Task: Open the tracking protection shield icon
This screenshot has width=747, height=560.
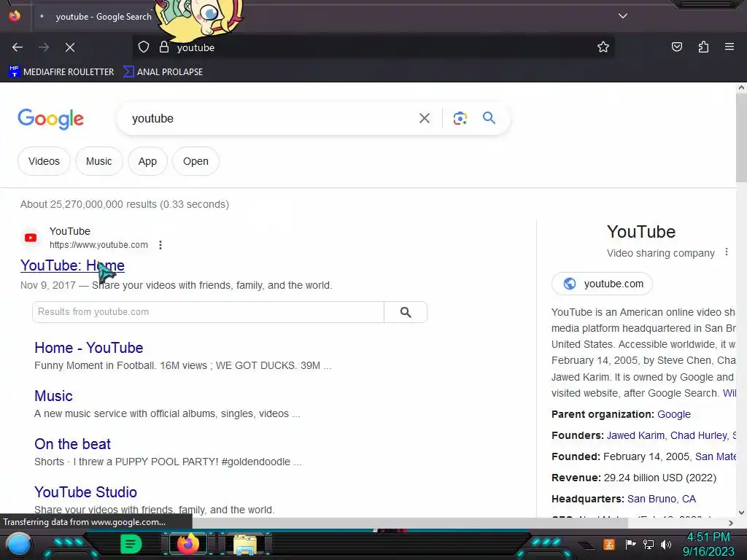Action: pyautogui.click(x=144, y=47)
